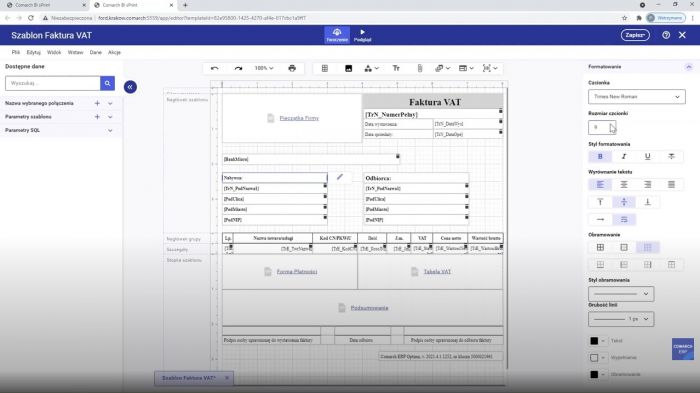Open the arrange layers dropdown
This screenshot has height=393, width=700.
442,68
